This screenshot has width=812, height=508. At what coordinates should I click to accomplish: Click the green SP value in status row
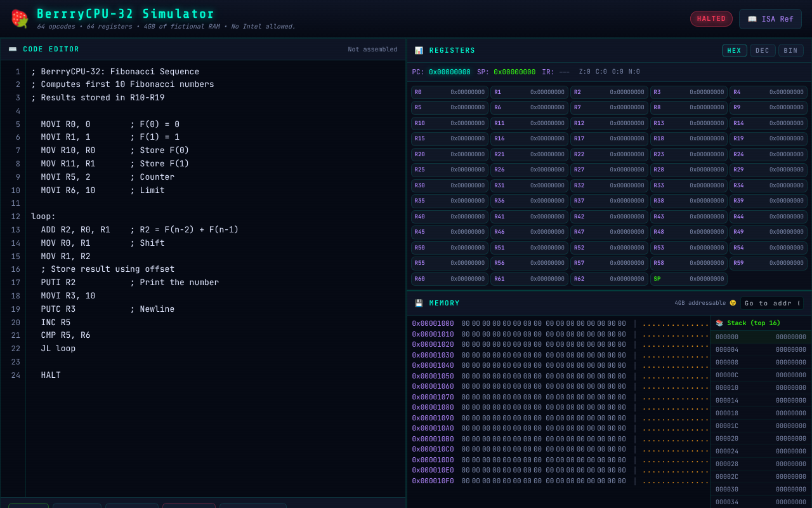(514, 72)
